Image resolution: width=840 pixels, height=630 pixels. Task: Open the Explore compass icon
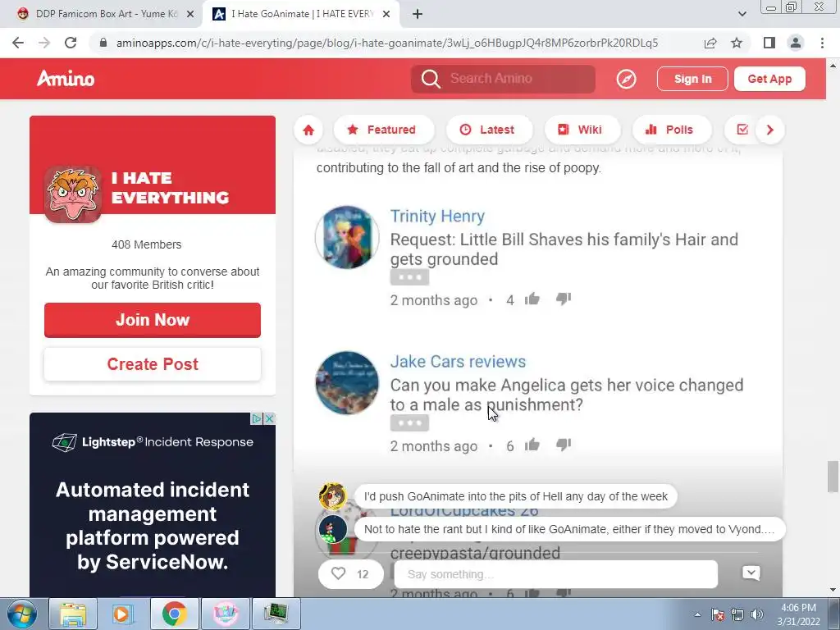coord(626,79)
